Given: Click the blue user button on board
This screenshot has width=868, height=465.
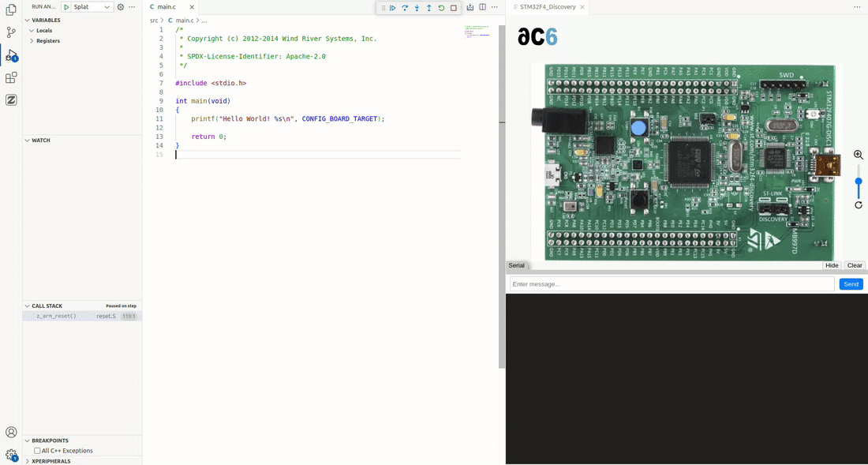Looking at the screenshot, I should pos(638,129).
